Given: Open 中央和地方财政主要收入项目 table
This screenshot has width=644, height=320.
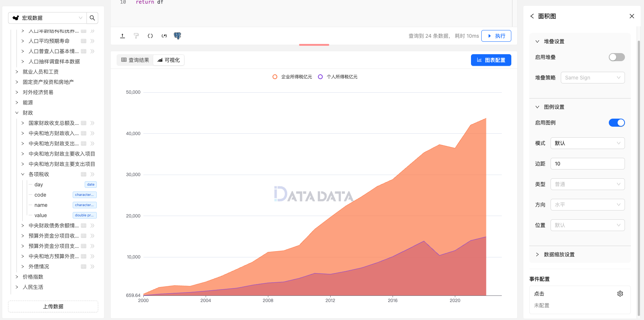Looking at the screenshot, I should 62,154.
